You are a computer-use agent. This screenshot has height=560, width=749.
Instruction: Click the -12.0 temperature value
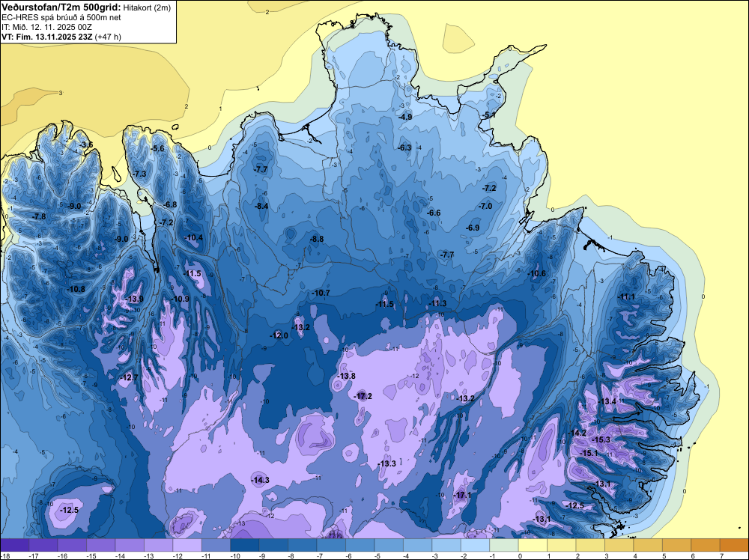pyautogui.click(x=279, y=335)
